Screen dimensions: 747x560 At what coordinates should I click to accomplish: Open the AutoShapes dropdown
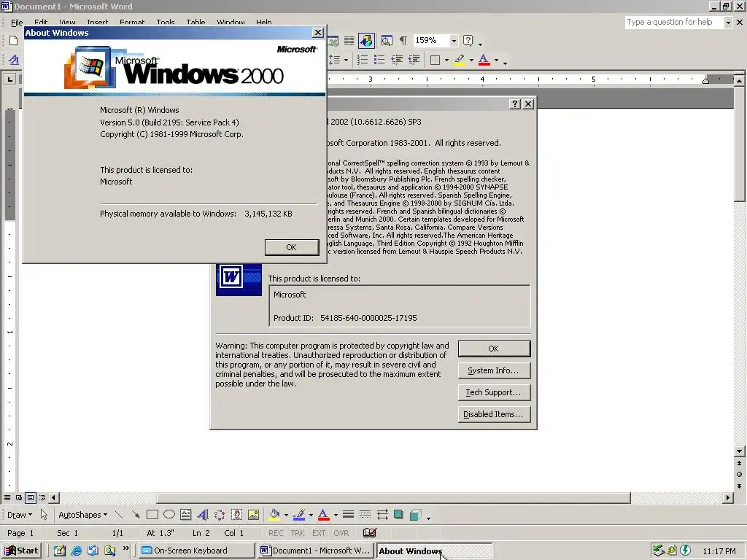coord(82,515)
